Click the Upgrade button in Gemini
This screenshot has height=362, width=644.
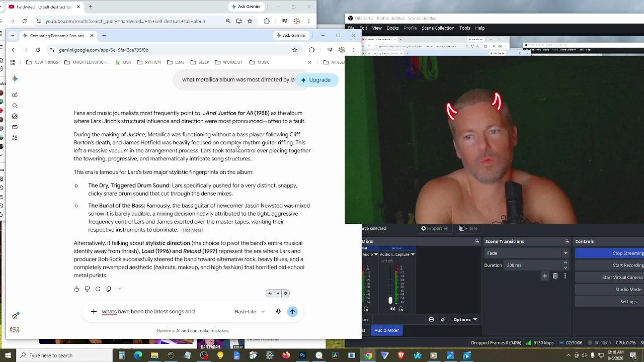pos(316,80)
